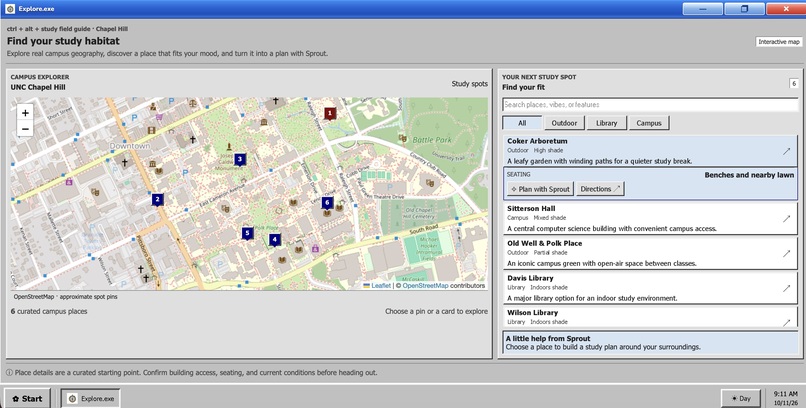Focus the search places input field
The image size is (806, 408).
[x=650, y=105]
